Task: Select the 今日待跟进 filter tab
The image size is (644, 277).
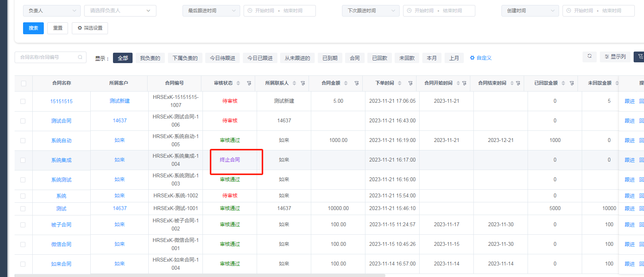Action: pyautogui.click(x=222, y=58)
